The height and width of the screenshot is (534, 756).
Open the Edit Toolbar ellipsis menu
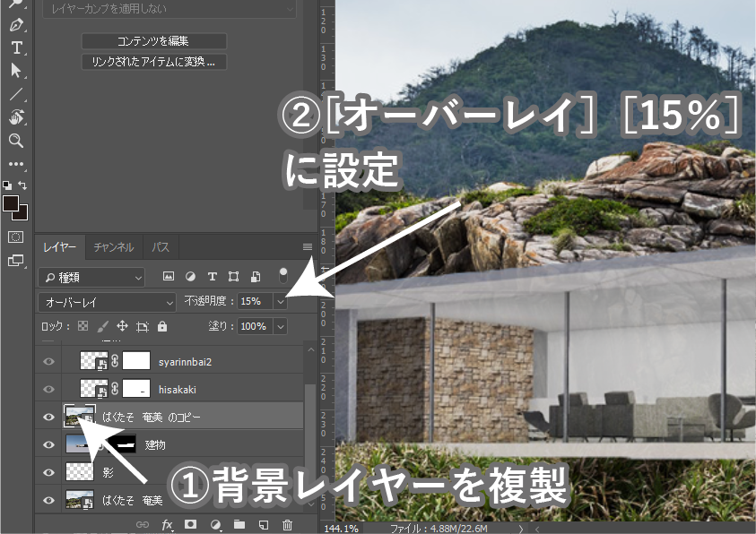[16, 164]
